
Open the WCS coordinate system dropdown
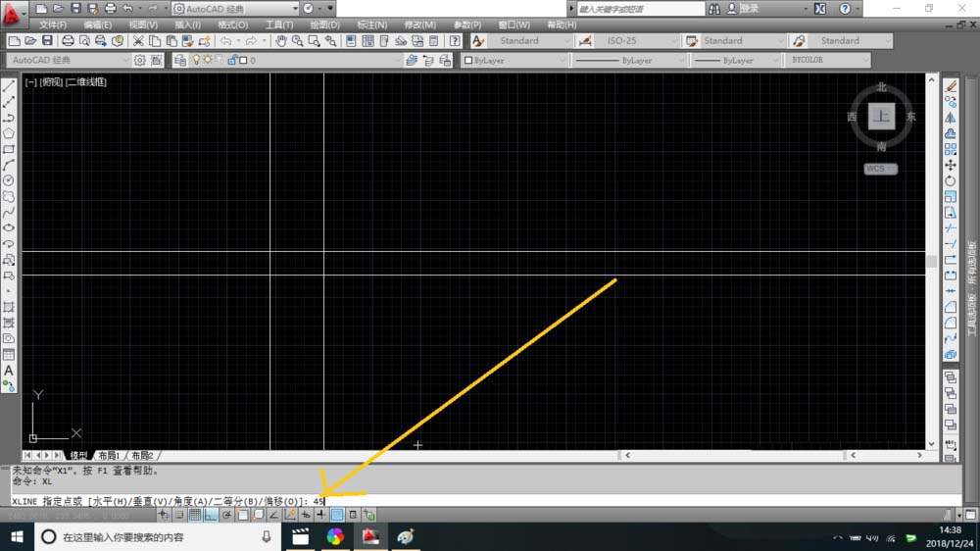point(881,169)
